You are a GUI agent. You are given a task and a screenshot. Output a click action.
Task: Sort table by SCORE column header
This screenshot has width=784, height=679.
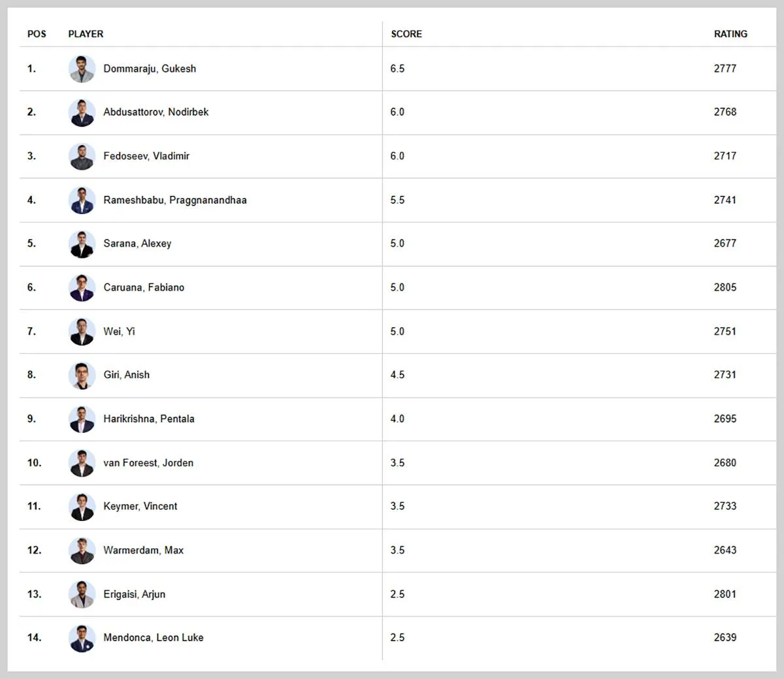click(x=406, y=34)
